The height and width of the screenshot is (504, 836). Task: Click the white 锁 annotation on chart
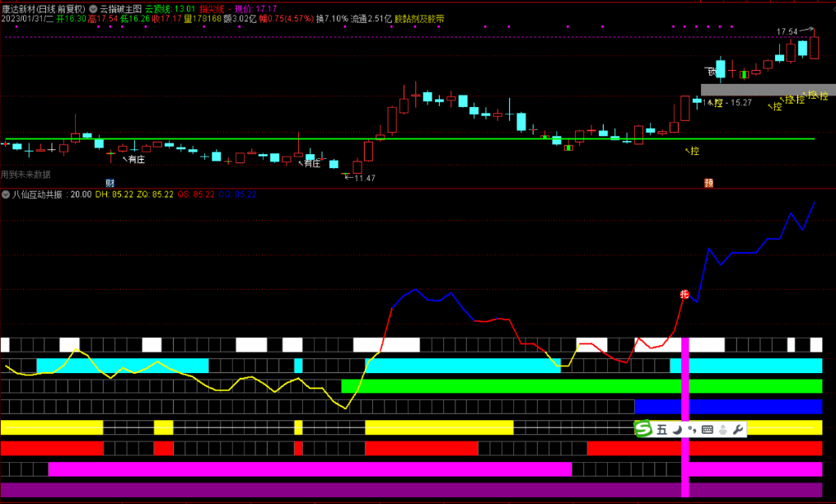coord(712,72)
